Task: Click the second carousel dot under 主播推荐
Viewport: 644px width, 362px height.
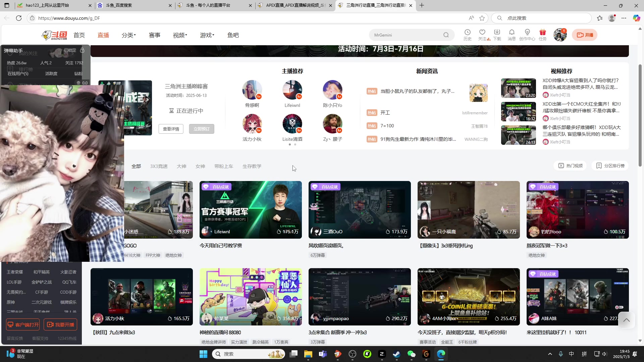Action: point(295,144)
